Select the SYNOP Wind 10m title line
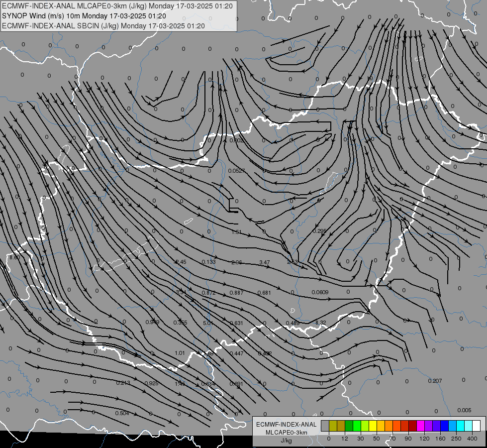This screenshot has width=487, height=448. pyautogui.click(x=84, y=16)
